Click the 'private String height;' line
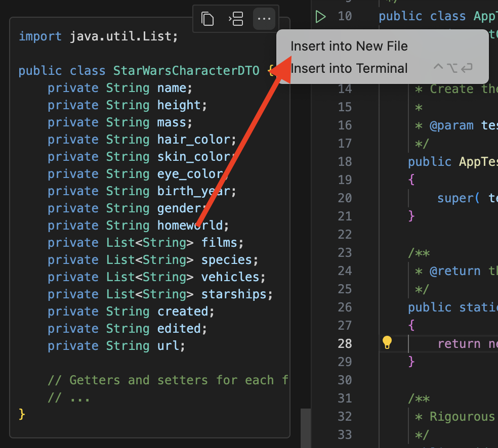Screen dimensions: 498x448 pos(128,105)
